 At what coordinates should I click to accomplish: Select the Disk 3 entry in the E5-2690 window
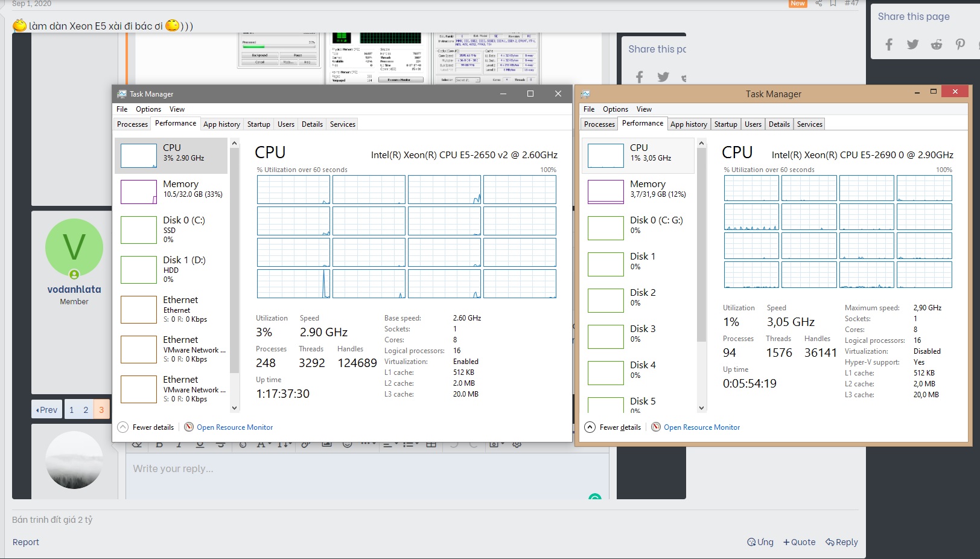point(638,336)
